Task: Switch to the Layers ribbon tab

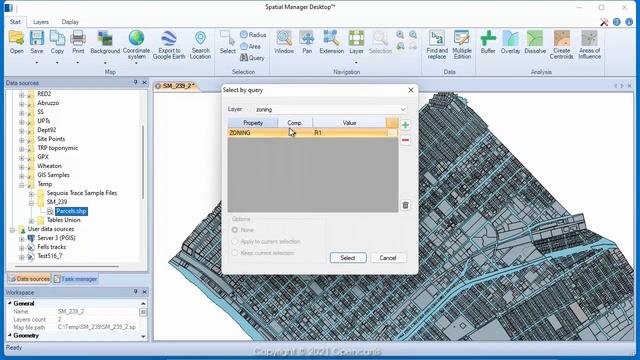Action: click(41, 22)
